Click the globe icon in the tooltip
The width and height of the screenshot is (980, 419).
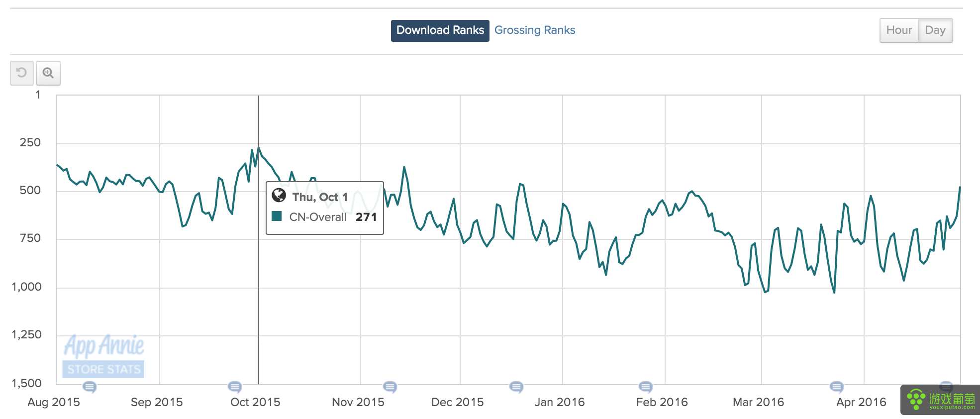tap(279, 196)
